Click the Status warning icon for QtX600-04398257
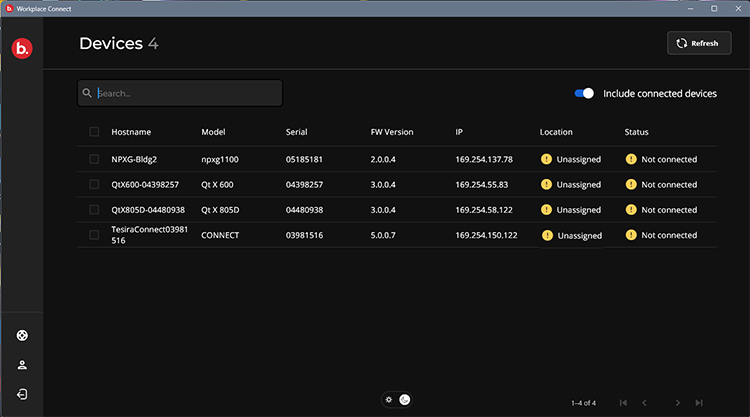This screenshot has height=417, width=750. [631, 185]
